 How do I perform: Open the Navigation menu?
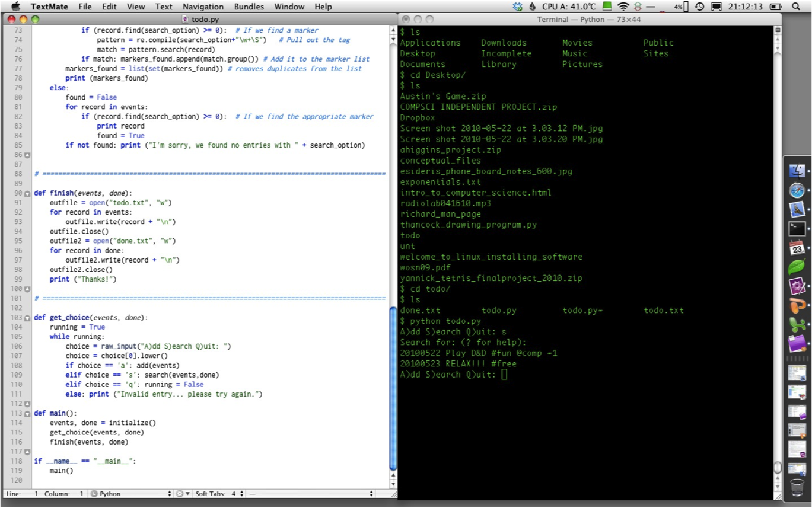[x=203, y=7]
